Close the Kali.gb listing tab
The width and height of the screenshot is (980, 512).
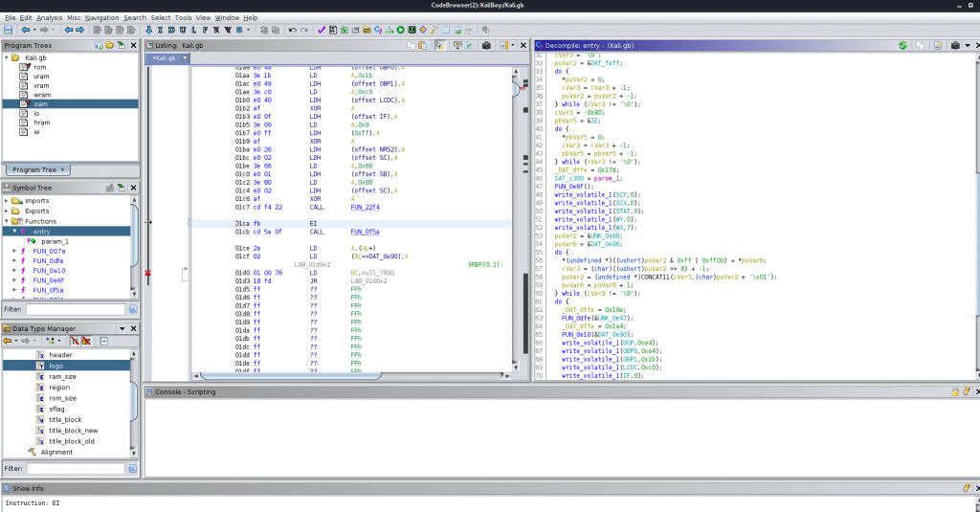coord(185,57)
